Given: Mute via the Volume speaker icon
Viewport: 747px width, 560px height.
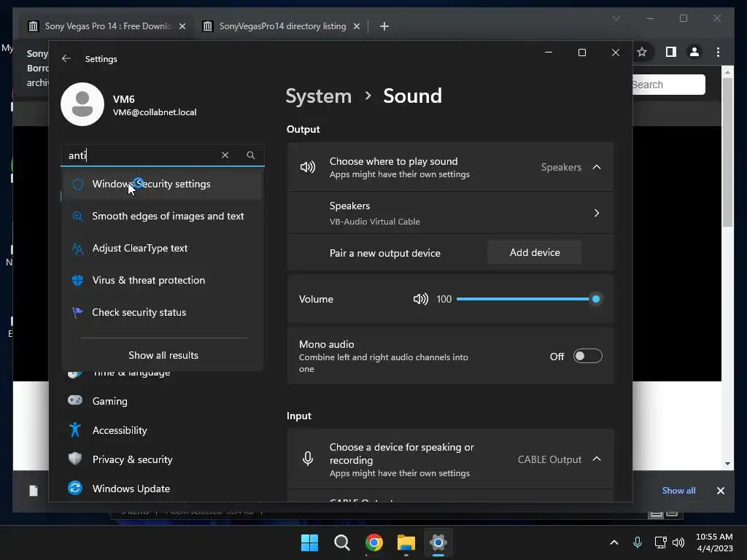Looking at the screenshot, I should pyautogui.click(x=421, y=299).
